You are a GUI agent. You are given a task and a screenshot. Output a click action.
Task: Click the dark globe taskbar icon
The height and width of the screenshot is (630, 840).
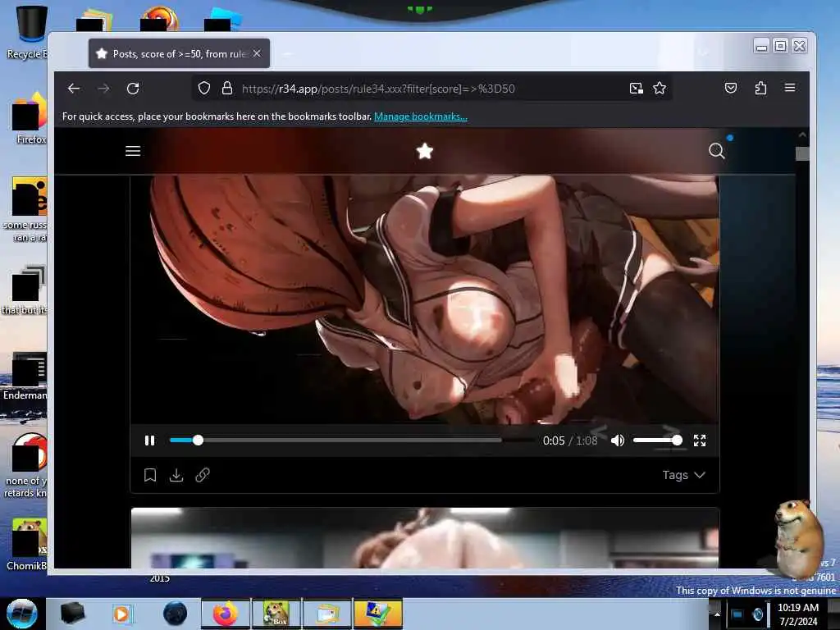click(175, 614)
